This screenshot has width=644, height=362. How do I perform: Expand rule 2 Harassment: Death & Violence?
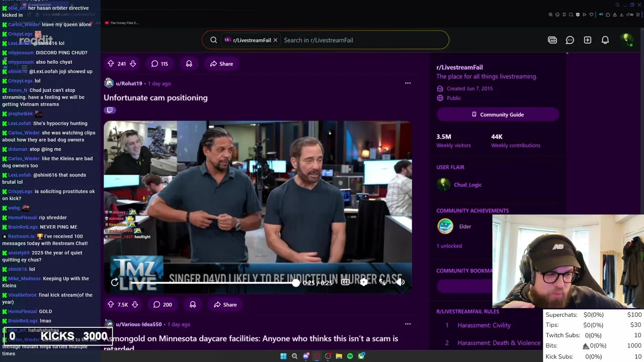point(499,343)
